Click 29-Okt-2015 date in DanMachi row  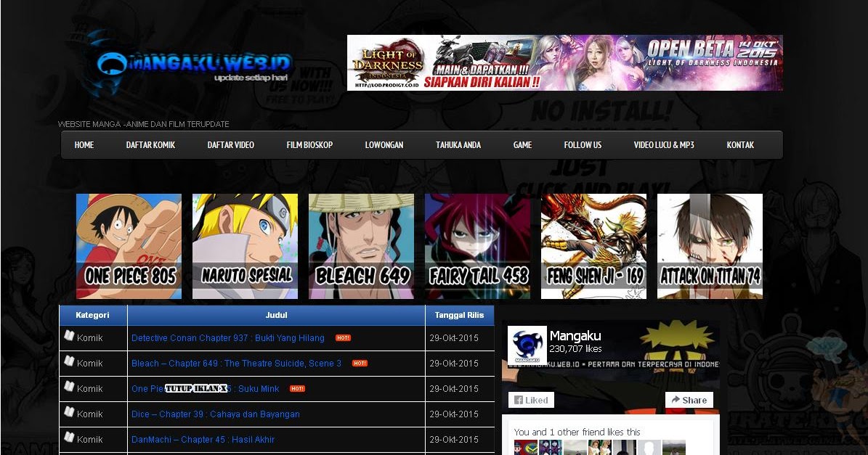pyautogui.click(x=454, y=440)
